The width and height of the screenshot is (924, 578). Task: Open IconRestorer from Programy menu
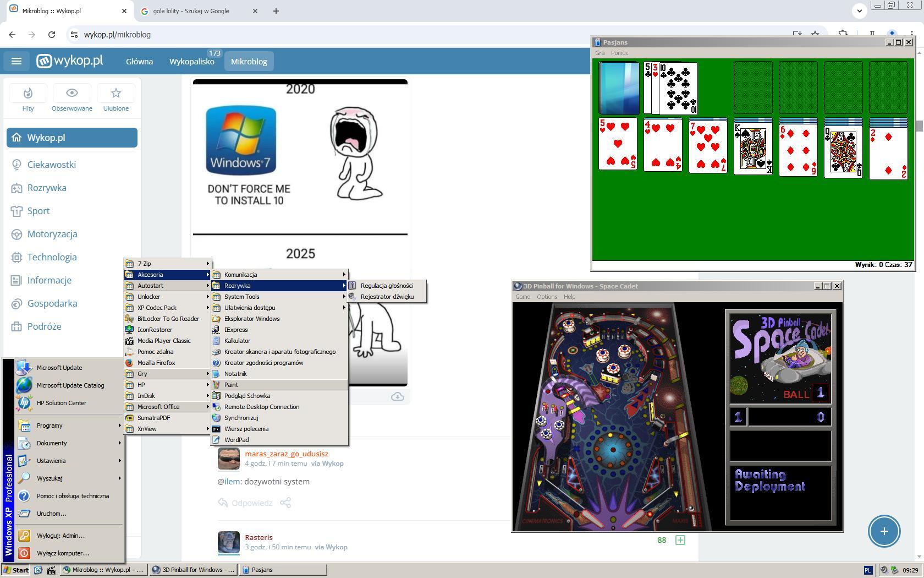(x=168, y=330)
